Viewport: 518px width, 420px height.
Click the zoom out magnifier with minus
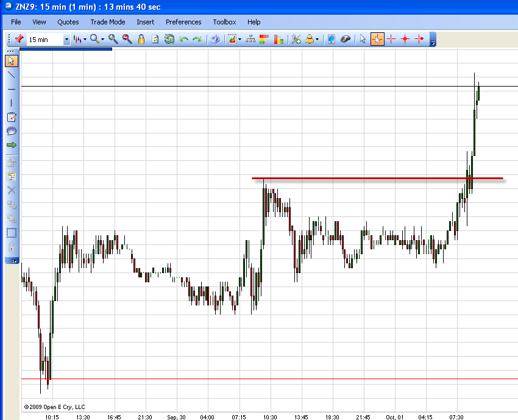coord(127,39)
